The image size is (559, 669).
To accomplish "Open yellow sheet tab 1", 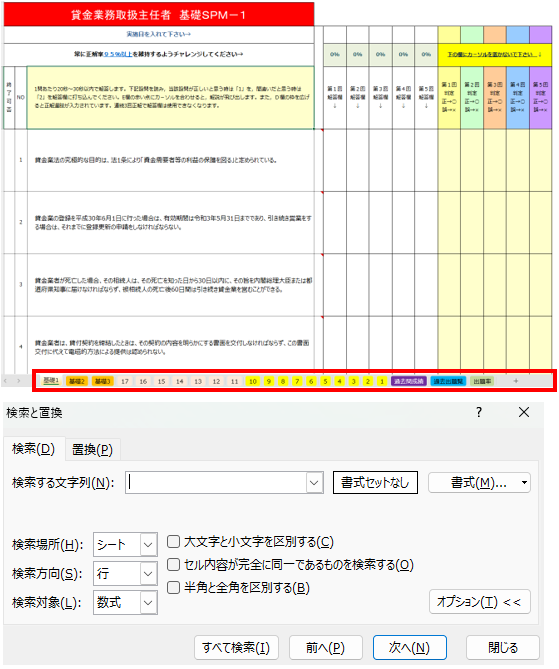I will (382, 381).
